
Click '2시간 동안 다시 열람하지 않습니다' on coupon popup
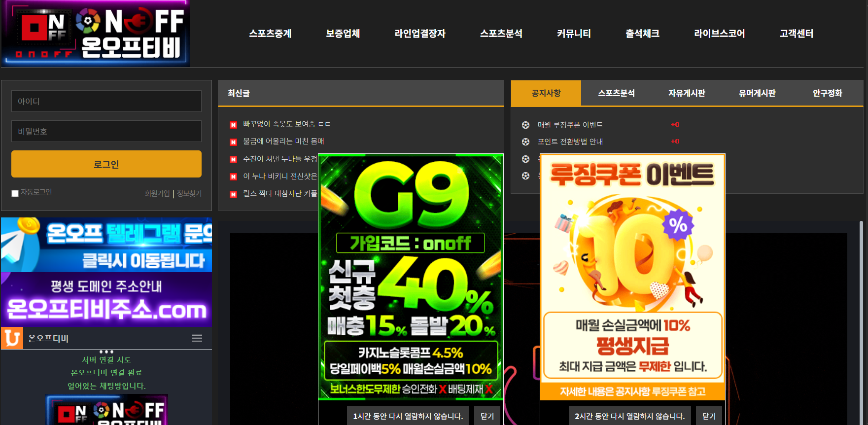point(629,416)
